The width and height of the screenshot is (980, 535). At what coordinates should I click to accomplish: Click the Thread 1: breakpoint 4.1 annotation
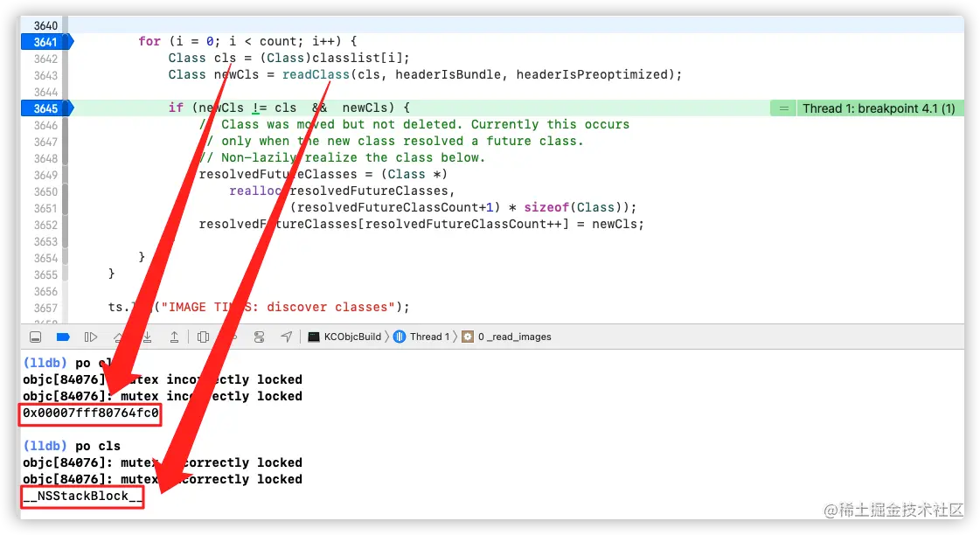pos(879,108)
